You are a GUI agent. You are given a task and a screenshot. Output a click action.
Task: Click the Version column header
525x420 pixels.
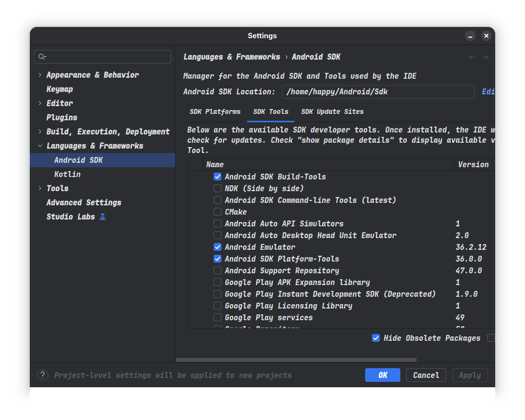[474, 164]
